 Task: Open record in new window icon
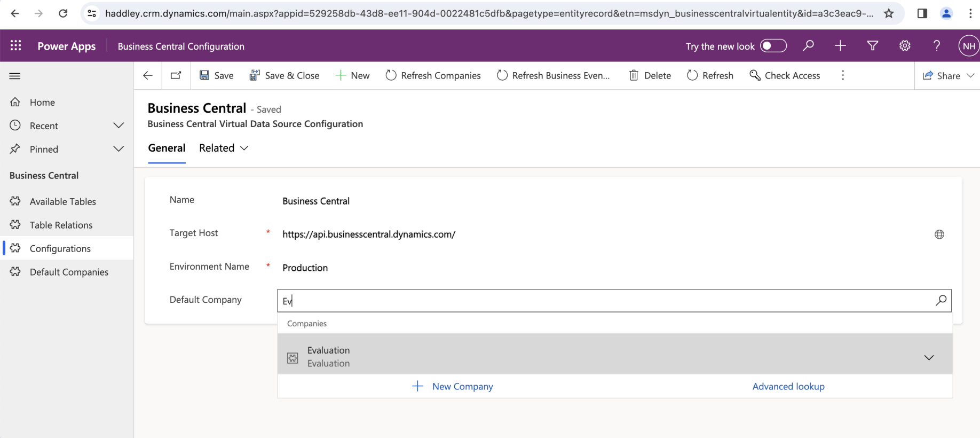click(176, 76)
